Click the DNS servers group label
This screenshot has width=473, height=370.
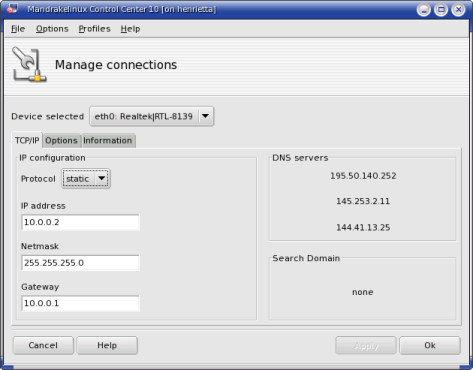click(300, 158)
